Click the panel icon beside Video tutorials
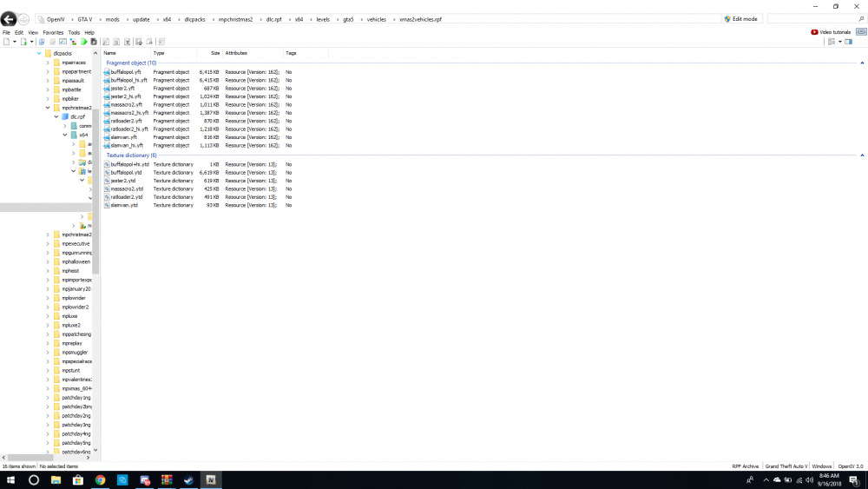Viewport: 868px width, 489px height. pyautogui.click(x=861, y=32)
